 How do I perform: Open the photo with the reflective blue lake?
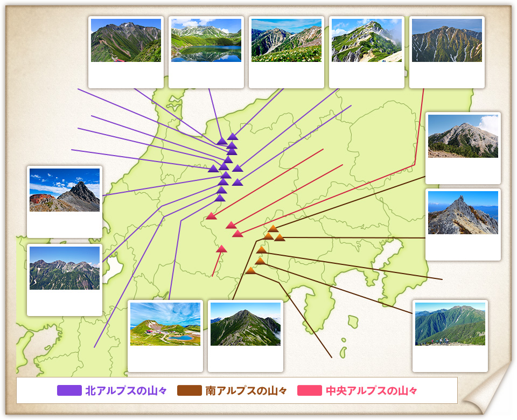coord(206,40)
